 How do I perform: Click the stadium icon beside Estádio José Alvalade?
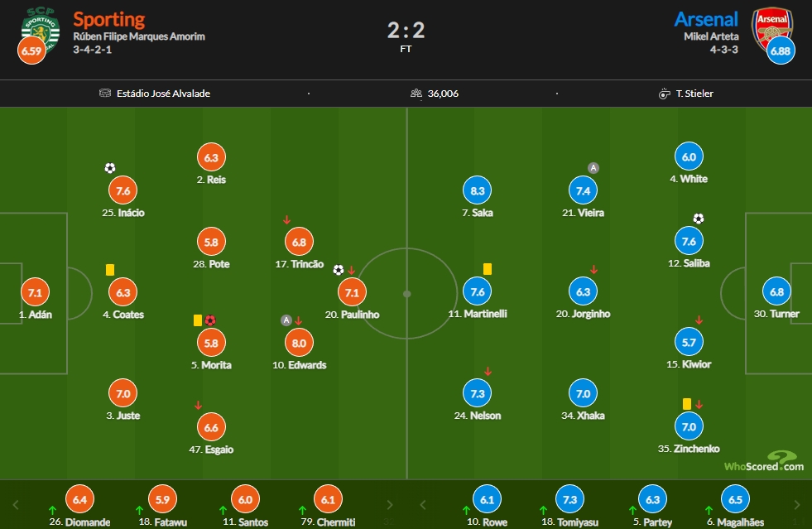[x=105, y=94]
